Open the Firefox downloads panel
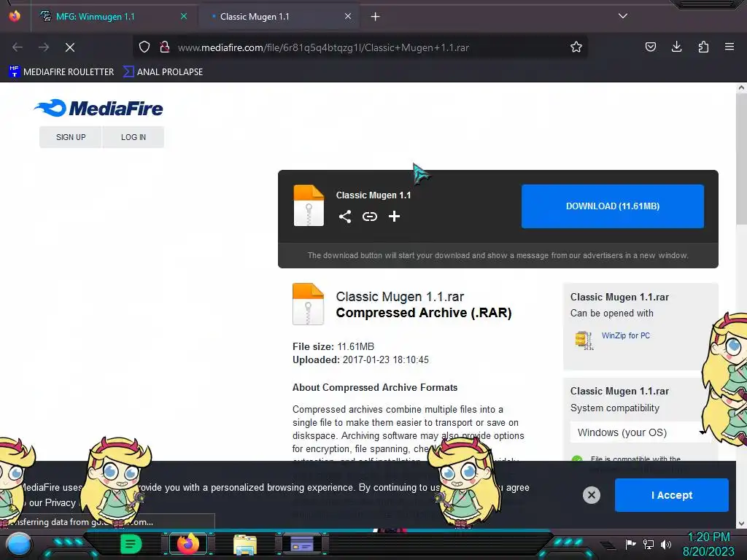747x560 pixels. tap(676, 47)
